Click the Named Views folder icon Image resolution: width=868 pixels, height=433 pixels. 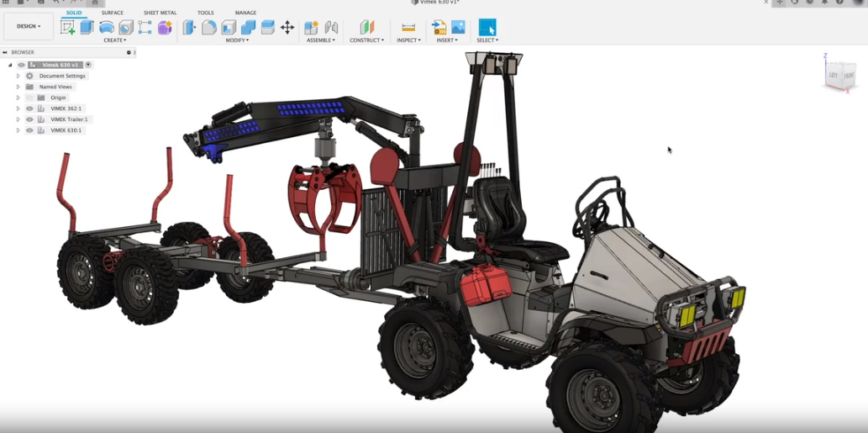30,87
